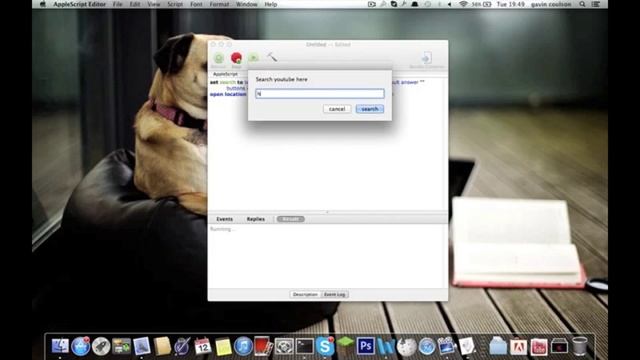Viewport: 640px width, 360px height.
Task: Click the Wi-Fi status icon
Action: 463,4
